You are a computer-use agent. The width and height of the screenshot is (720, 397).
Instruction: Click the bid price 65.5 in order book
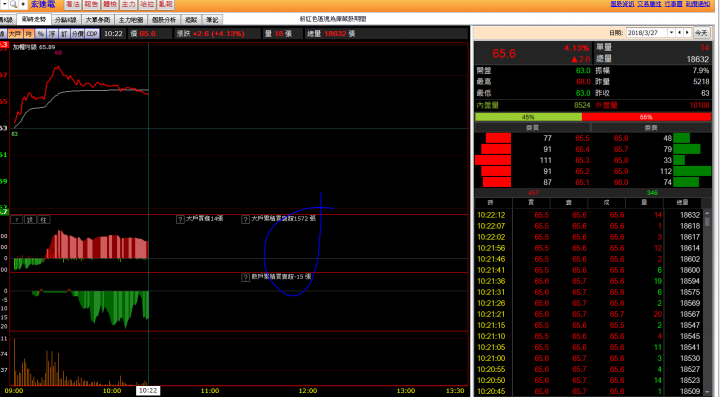[x=582, y=138]
